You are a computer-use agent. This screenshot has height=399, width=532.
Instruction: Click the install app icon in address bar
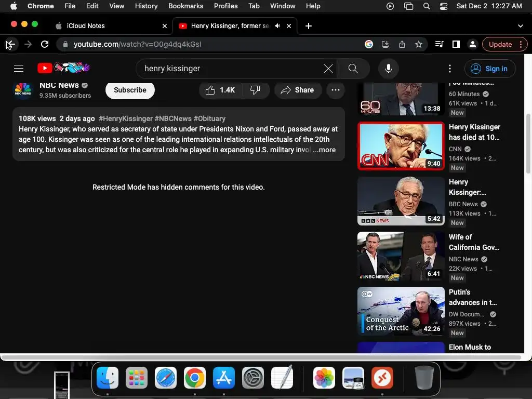click(385, 44)
